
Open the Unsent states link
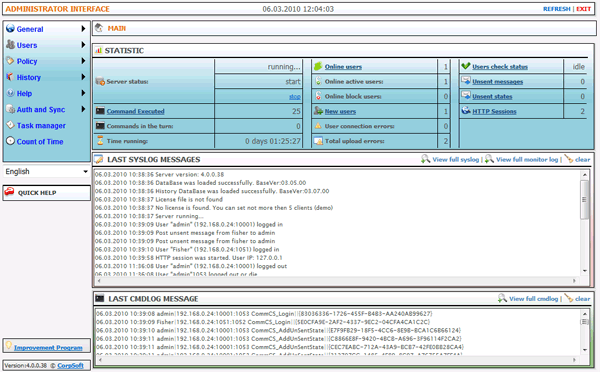point(492,96)
